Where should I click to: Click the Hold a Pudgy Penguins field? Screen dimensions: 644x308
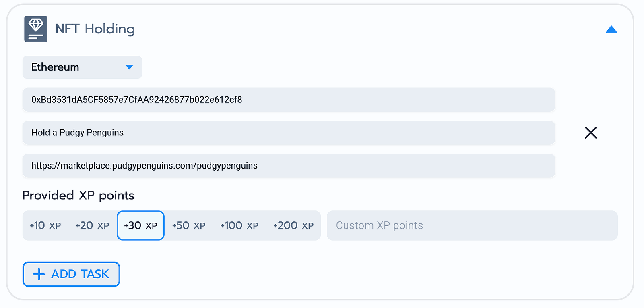[x=289, y=133]
